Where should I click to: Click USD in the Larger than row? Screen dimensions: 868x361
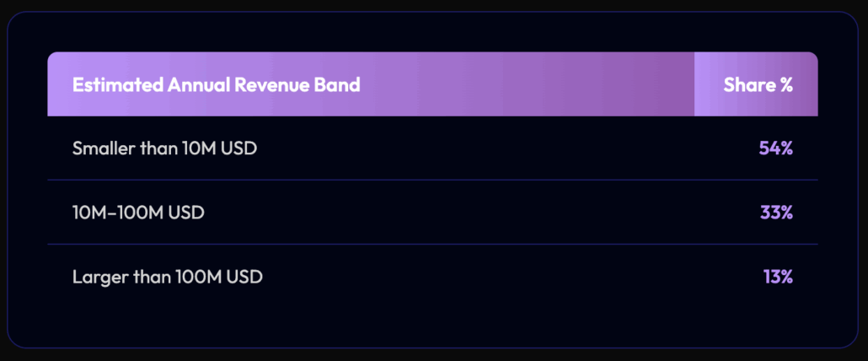tap(244, 276)
